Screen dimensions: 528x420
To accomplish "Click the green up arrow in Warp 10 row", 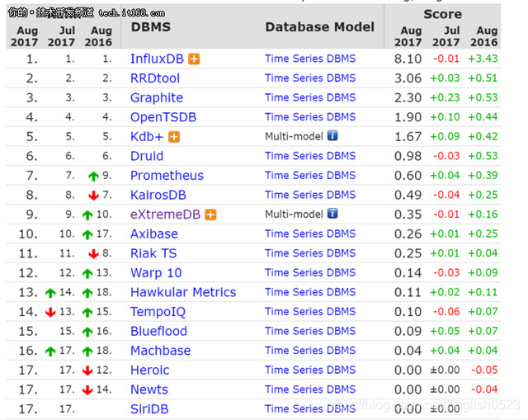I will (87, 273).
